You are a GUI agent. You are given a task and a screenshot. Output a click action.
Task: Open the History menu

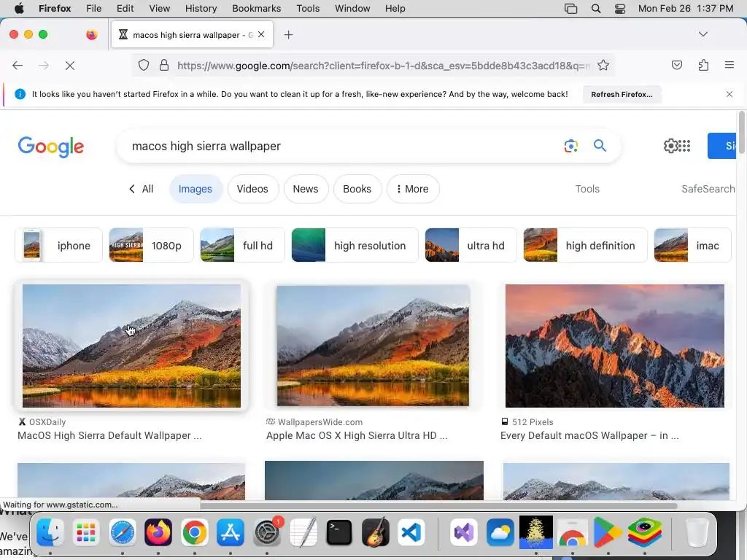point(201,8)
